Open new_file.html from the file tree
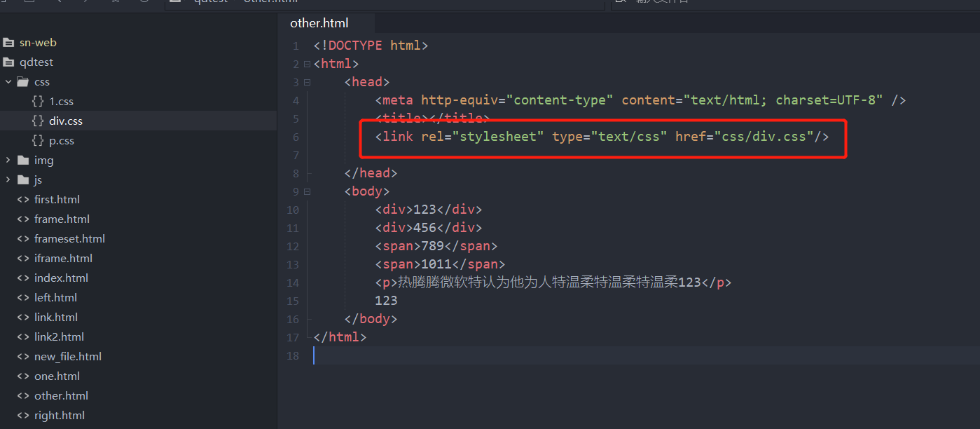This screenshot has height=429, width=980. (x=68, y=356)
